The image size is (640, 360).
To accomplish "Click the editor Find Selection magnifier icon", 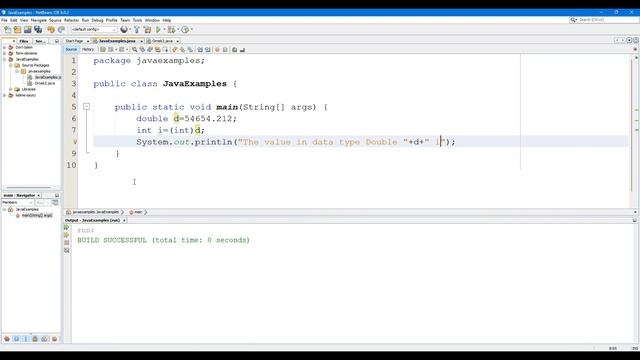I will (x=134, y=49).
